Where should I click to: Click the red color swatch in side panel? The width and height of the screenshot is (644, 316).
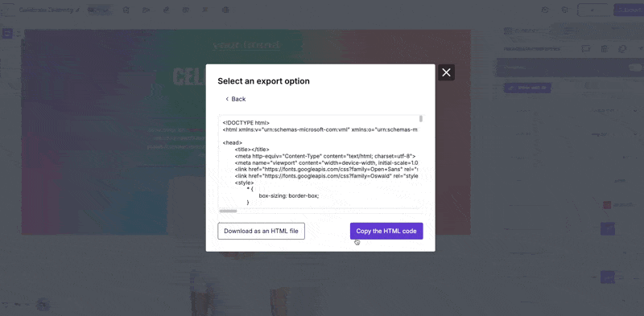click(607, 205)
